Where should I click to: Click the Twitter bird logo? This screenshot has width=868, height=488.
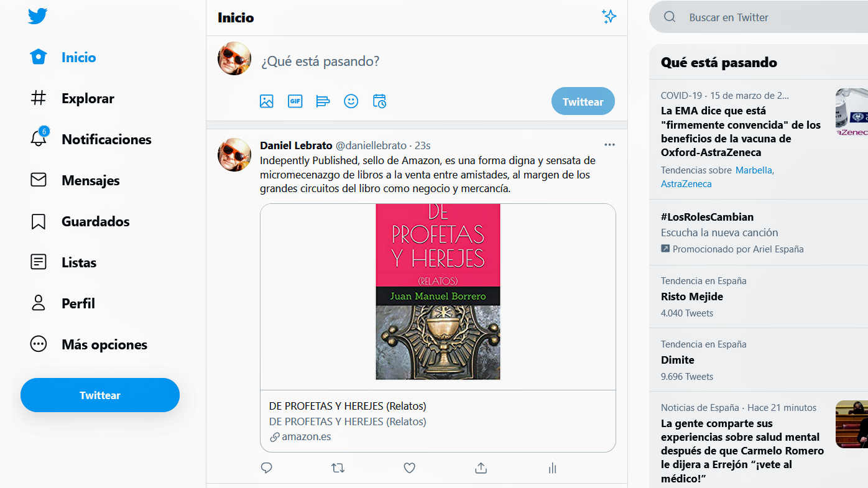coord(38,17)
